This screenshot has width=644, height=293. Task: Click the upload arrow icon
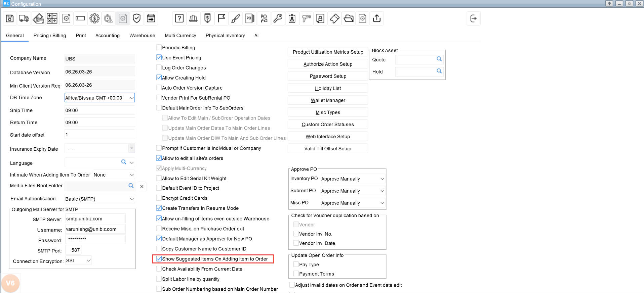coord(377,18)
